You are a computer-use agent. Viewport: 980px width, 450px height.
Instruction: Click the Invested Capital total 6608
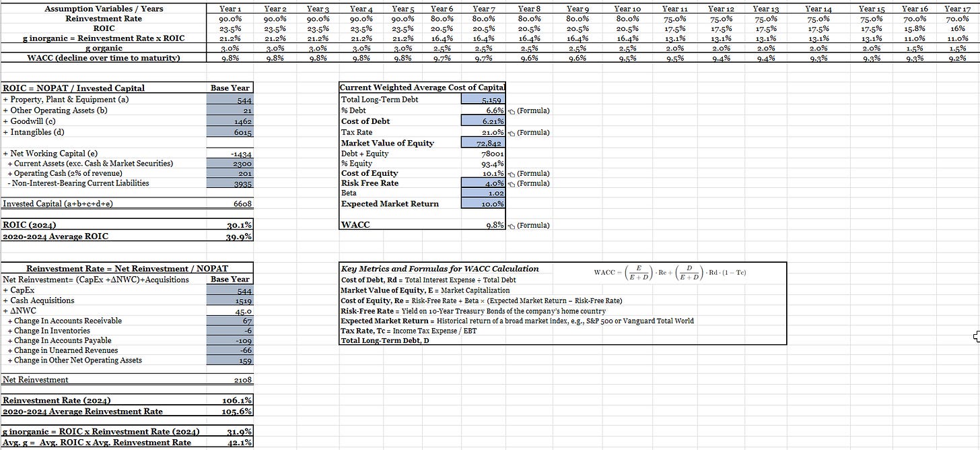pos(230,203)
